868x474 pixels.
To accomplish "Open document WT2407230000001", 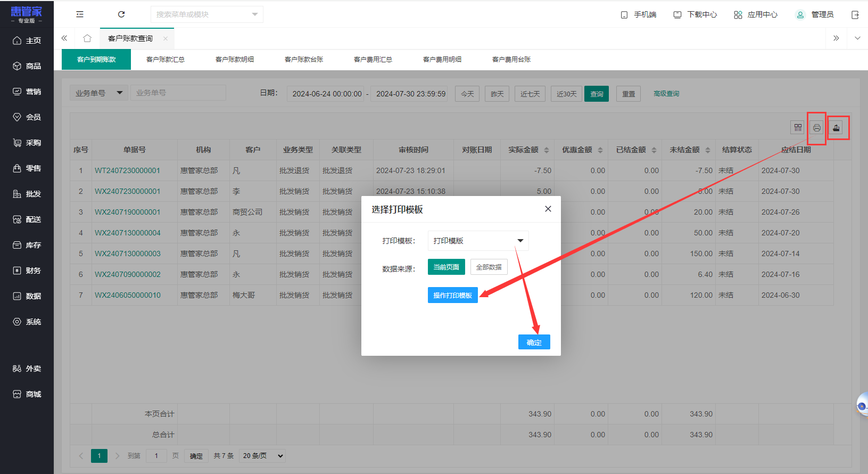I will click(127, 170).
